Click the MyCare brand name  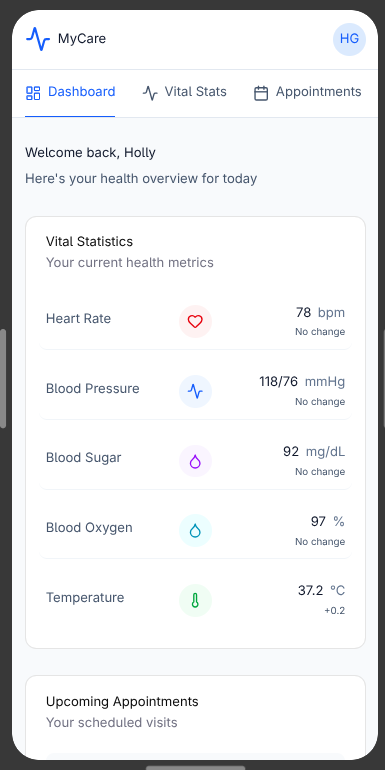[x=82, y=38]
